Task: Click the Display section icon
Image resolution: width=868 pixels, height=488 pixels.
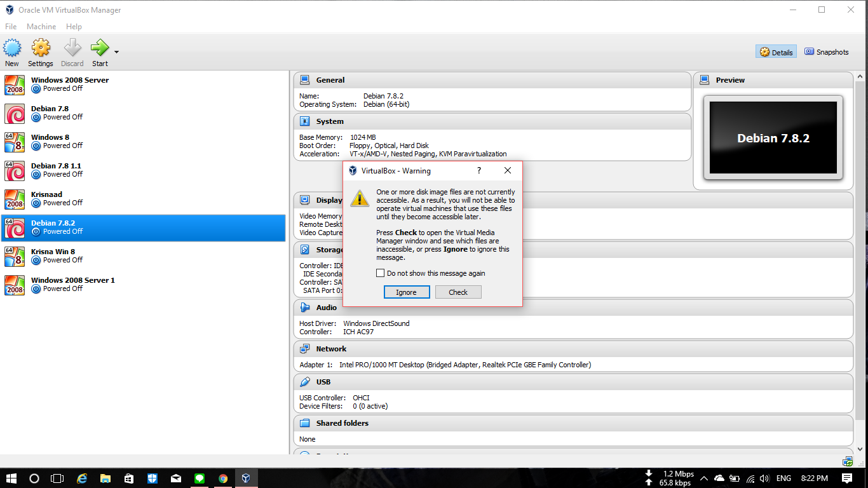Action: 305,200
